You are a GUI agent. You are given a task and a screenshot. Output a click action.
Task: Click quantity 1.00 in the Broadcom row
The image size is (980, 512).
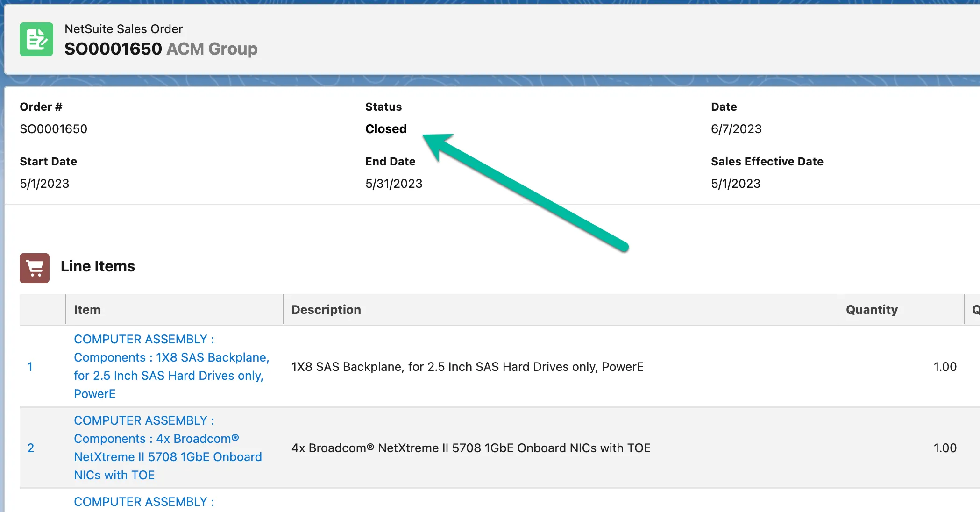(944, 448)
